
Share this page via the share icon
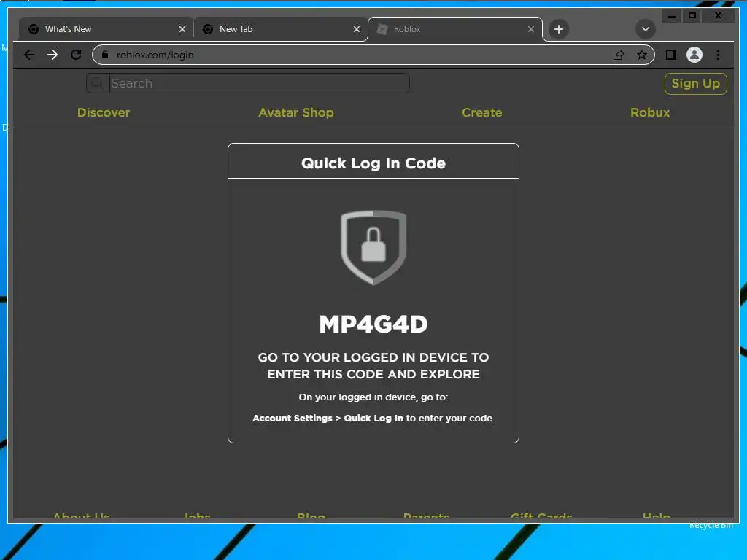pyautogui.click(x=619, y=55)
